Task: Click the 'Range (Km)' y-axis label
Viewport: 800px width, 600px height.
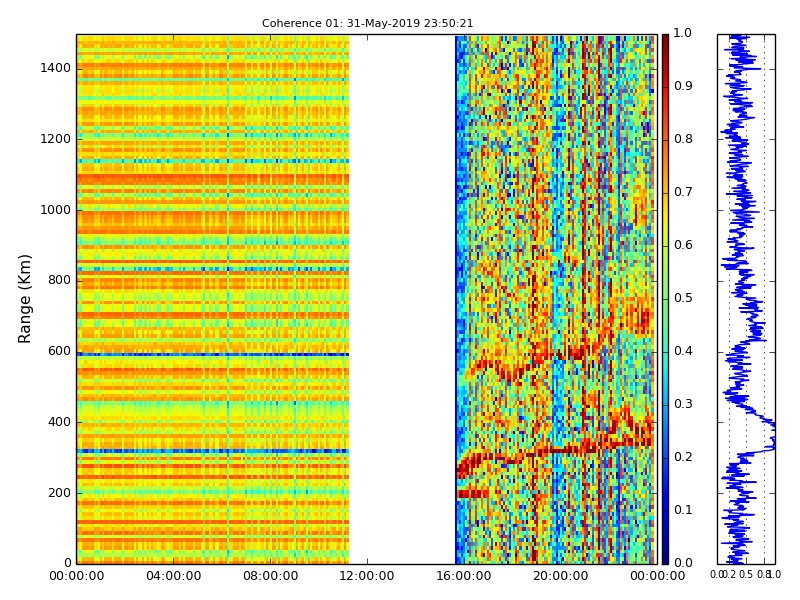Action: (x=24, y=299)
